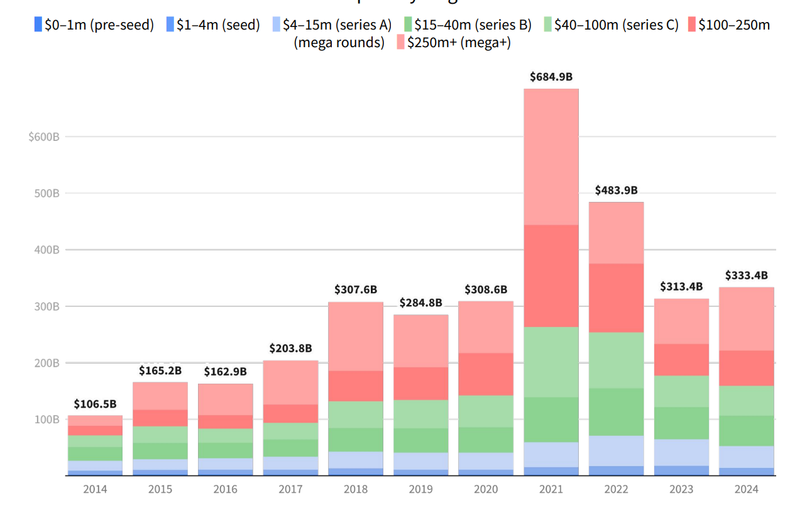Select the $250m+ mega+ segment of the 2019 bar
The width and height of the screenshot is (812, 522).
point(420,341)
